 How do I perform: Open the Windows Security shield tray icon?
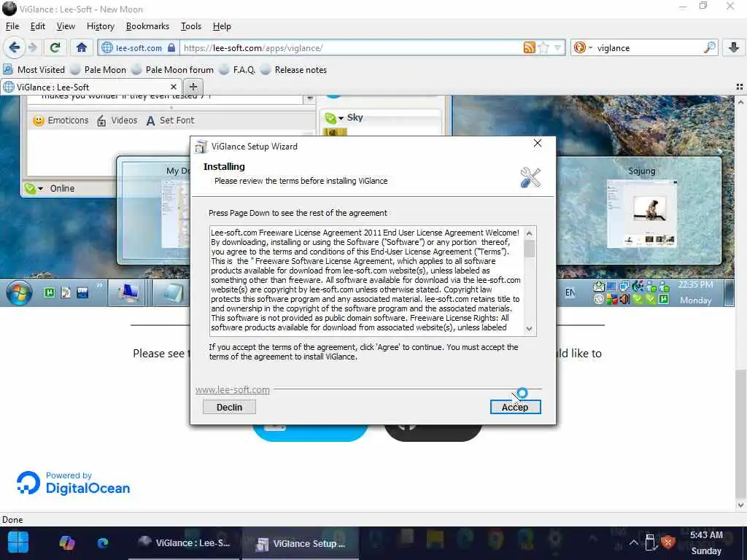668,542
